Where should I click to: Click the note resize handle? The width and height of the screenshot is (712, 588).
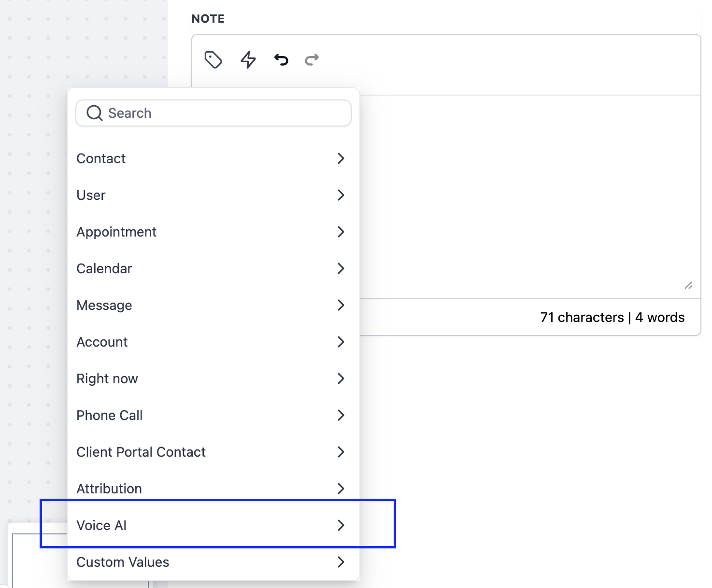coord(688,285)
